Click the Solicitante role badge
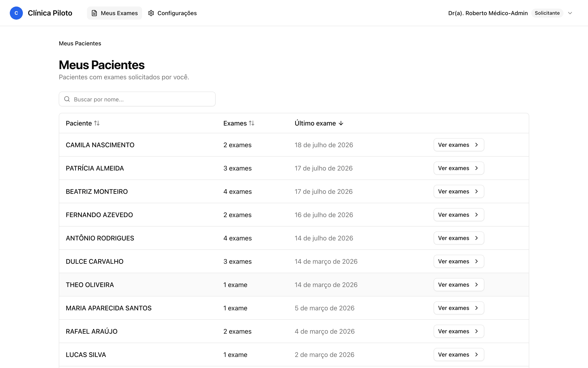The image size is (588, 368). (x=547, y=13)
